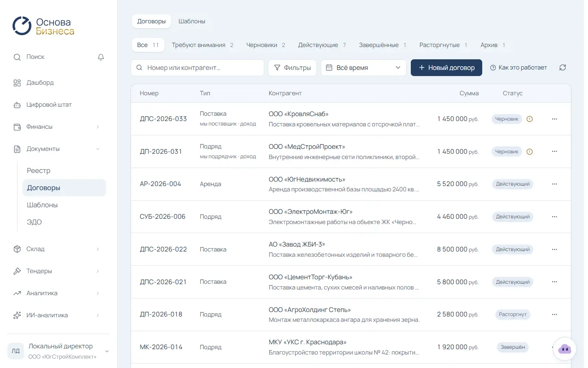
Task: Show Расторгнутые contracts tab
Action: coord(443,45)
